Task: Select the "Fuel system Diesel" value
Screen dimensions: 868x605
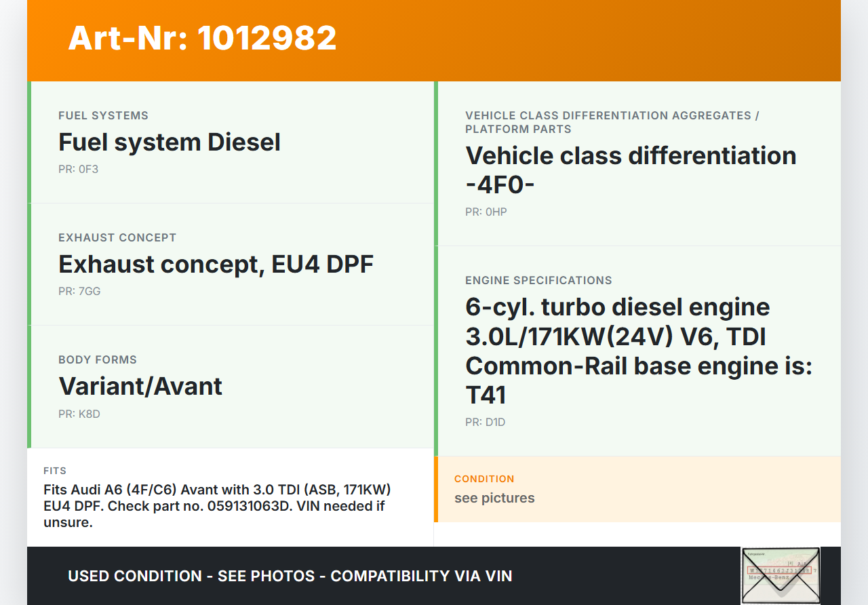Action: [170, 142]
